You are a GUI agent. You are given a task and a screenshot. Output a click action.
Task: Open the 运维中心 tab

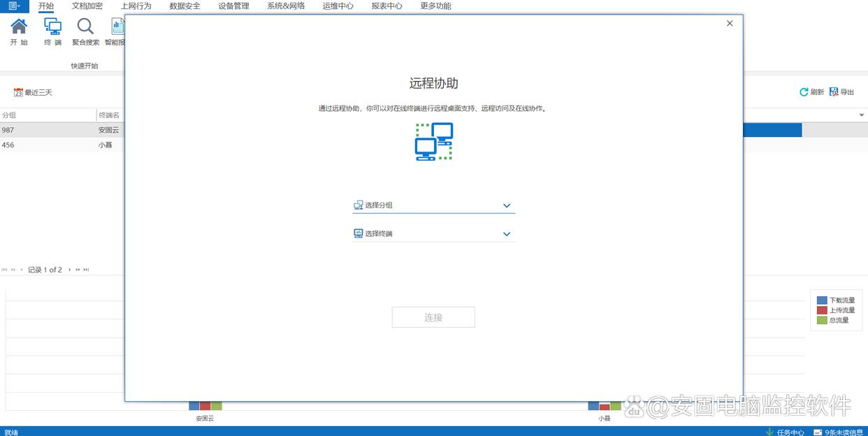pyautogui.click(x=338, y=6)
